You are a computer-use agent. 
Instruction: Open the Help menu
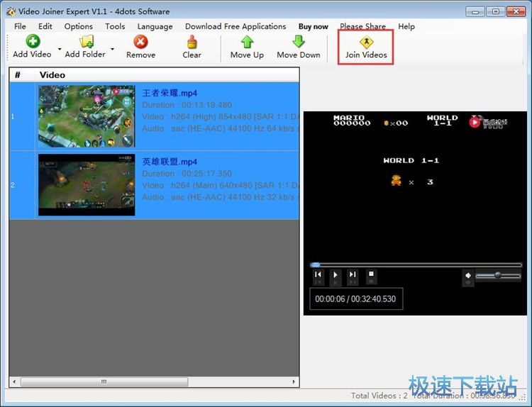coord(406,26)
